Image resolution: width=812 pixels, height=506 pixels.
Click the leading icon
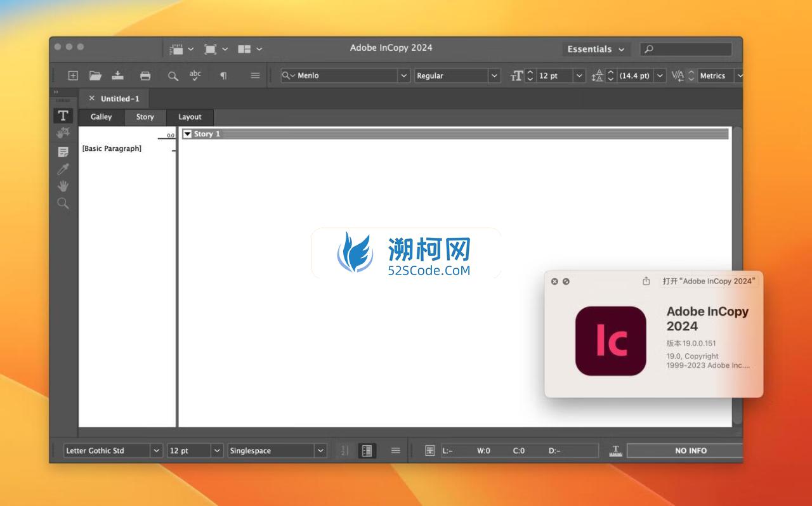pyautogui.click(x=597, y=75)
